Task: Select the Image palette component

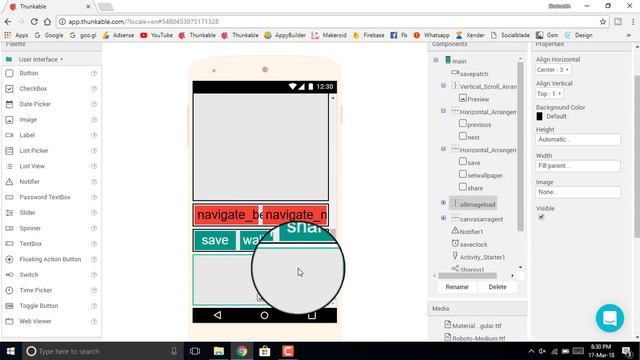Action: coord(28,120)
